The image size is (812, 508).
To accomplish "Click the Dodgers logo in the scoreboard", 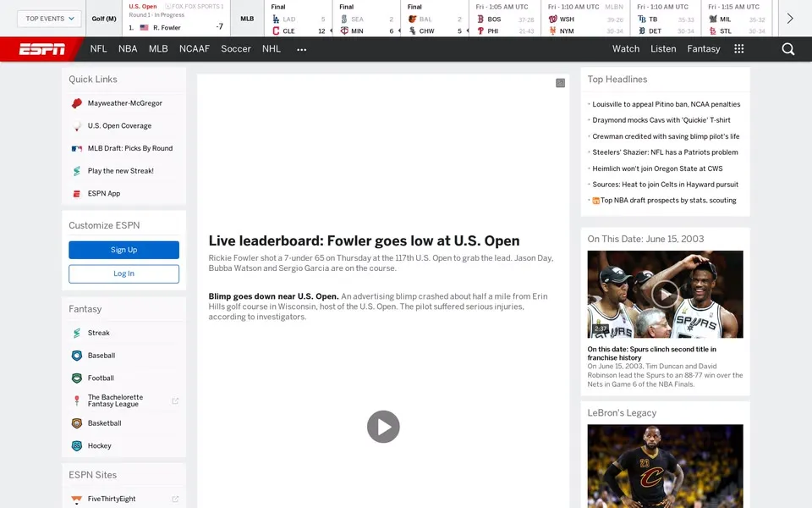I will click(x=276, y=19).
